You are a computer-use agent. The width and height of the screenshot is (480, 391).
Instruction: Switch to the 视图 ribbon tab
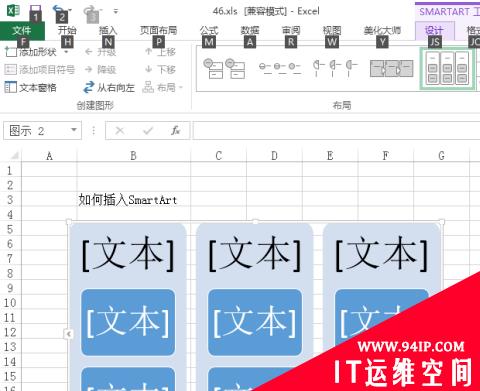click(x=332, y=30)
